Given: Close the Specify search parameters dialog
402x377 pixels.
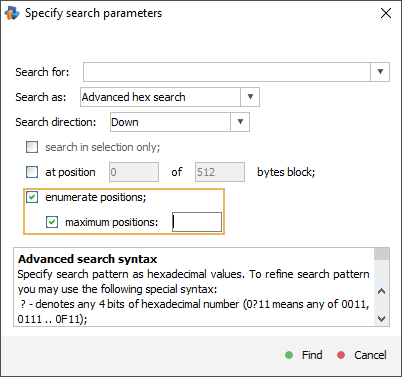Looking at the screenshot, I should coord(386,13).
